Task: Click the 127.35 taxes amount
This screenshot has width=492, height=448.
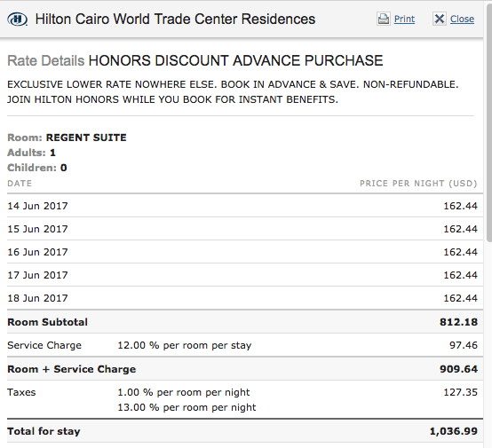Action: (x=460, y=392)
